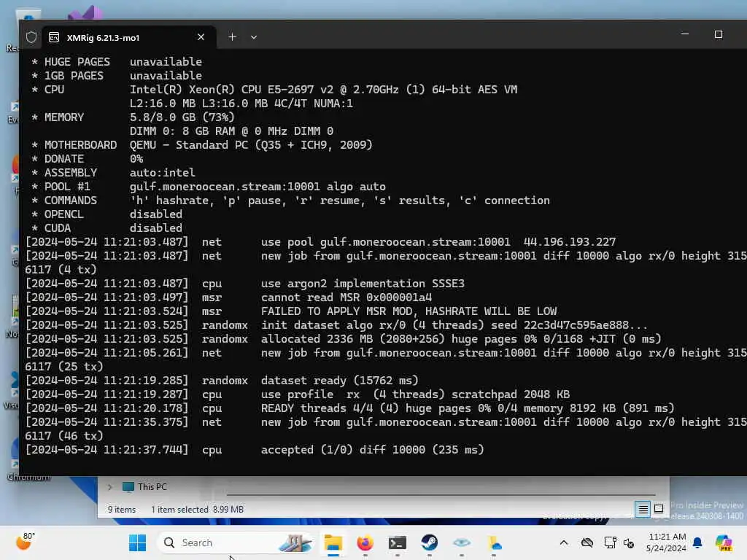The height and width of the screenshot is (560, 747).
Task: Open Terminal from the taskbar
Action: [398, 542]
